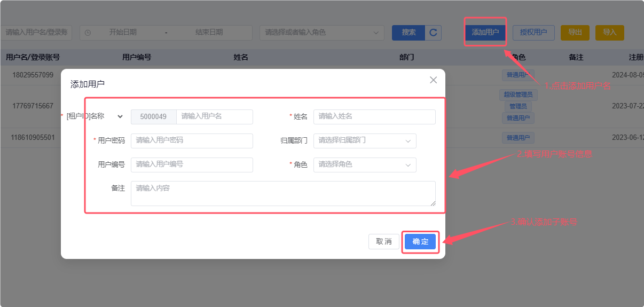The image size is (644, 307).
Task: Click the date 2024-08-05 cell
Action: pos(628,75)
